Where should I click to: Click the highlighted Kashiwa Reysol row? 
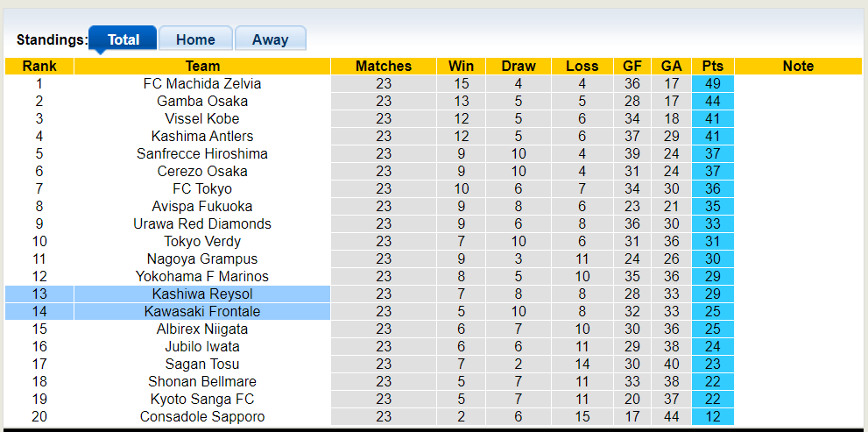point(202,294)
